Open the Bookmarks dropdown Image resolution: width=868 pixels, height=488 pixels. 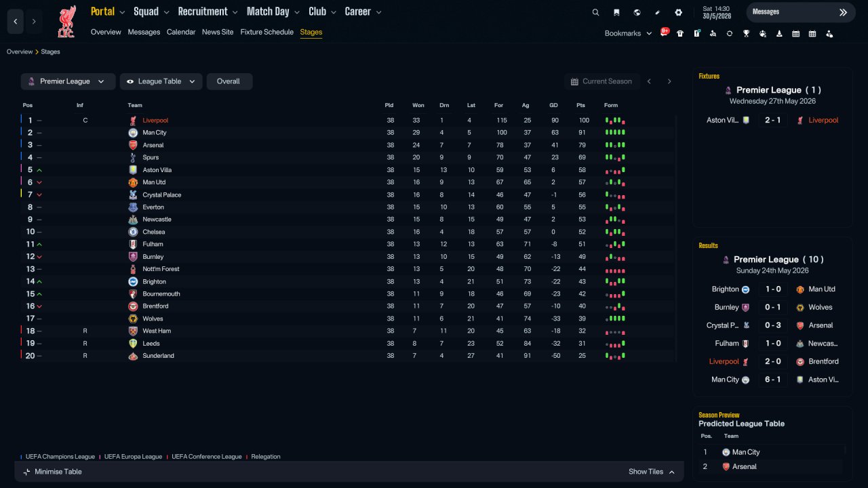(628, 33)
